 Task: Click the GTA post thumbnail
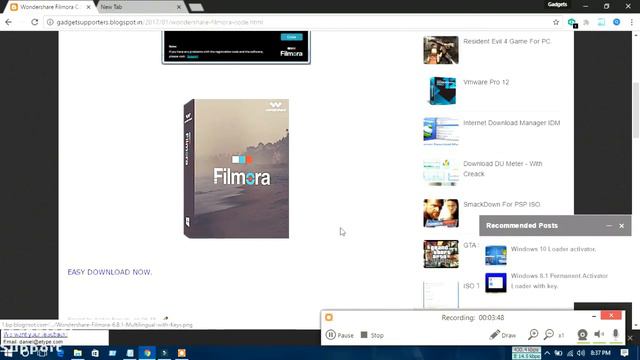(441, 254)
